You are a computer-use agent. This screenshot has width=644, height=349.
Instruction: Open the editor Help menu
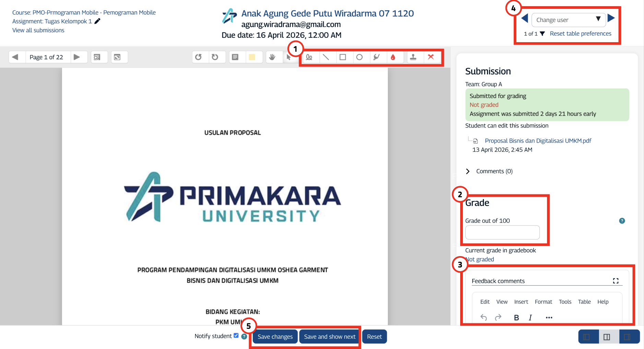[603, 302]
